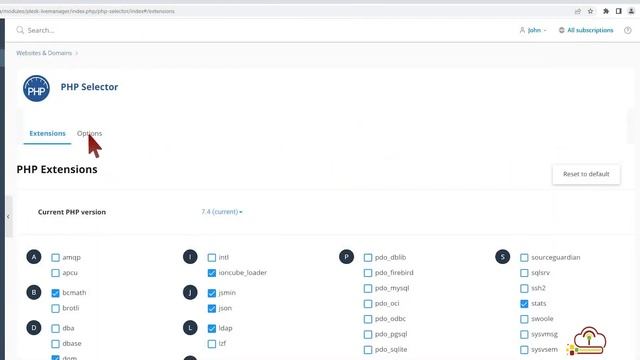The width and height of the screenshot is (640, 360).
Task: Enable the pdo_pgsql extension checkbox
Action: [x=368, y=334]
